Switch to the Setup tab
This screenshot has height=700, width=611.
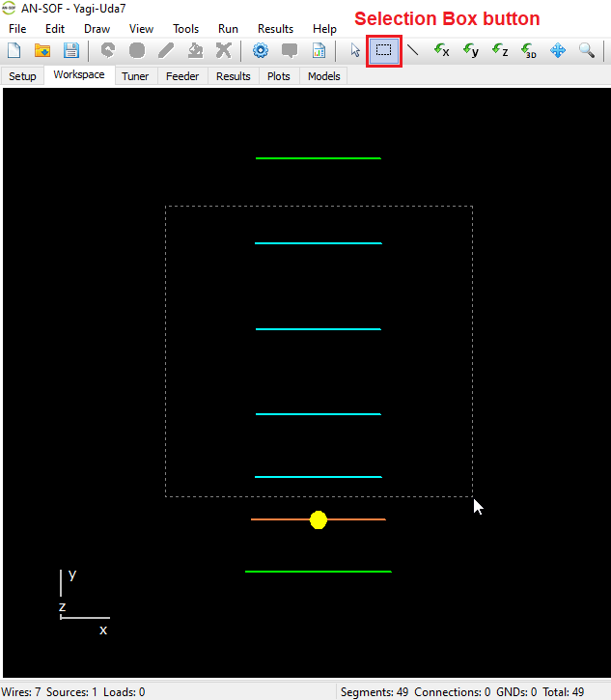(x=22, y=76)
